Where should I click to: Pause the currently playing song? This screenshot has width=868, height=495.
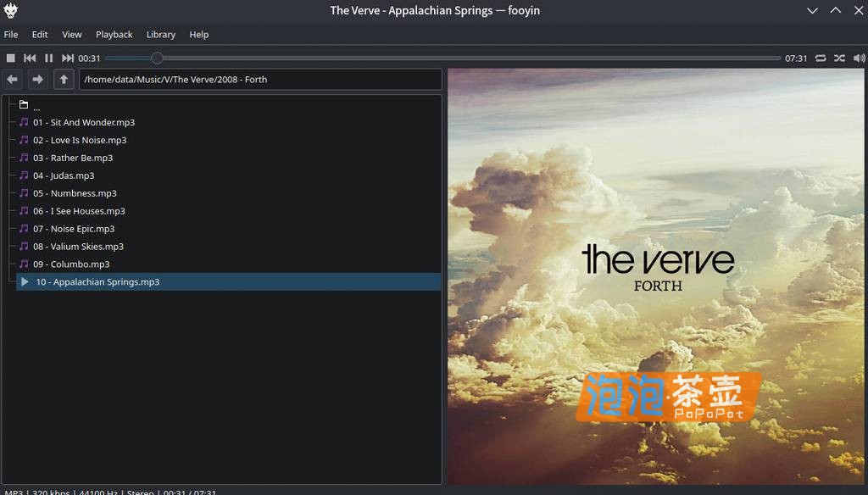48,58
